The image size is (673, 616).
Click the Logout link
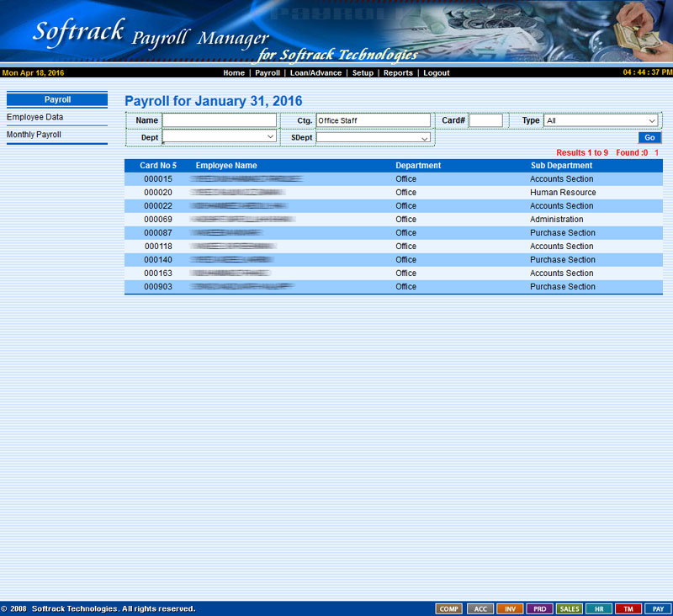[437, 73]
